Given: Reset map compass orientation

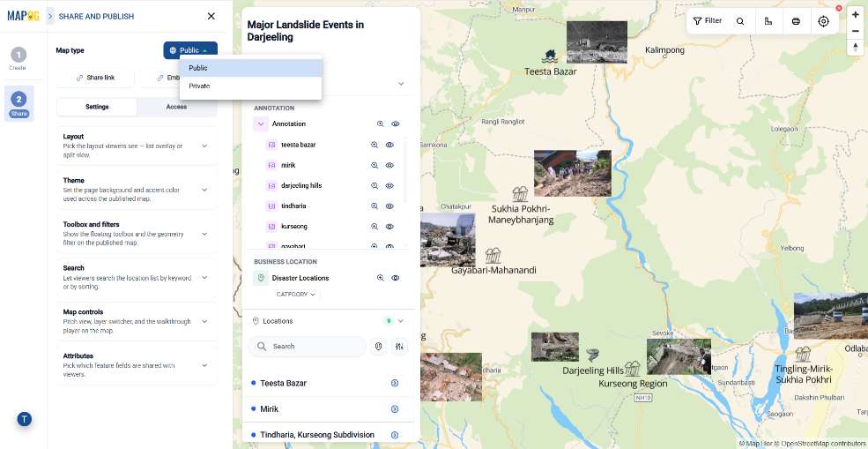Looking at the screenshot, I should tap(856, 48).
